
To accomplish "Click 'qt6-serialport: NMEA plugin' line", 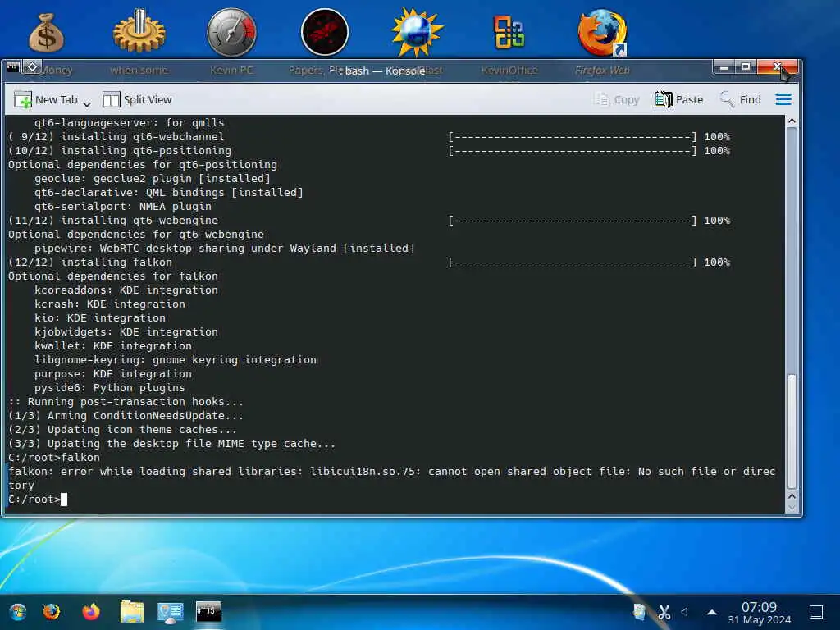I will coord(123,206).
